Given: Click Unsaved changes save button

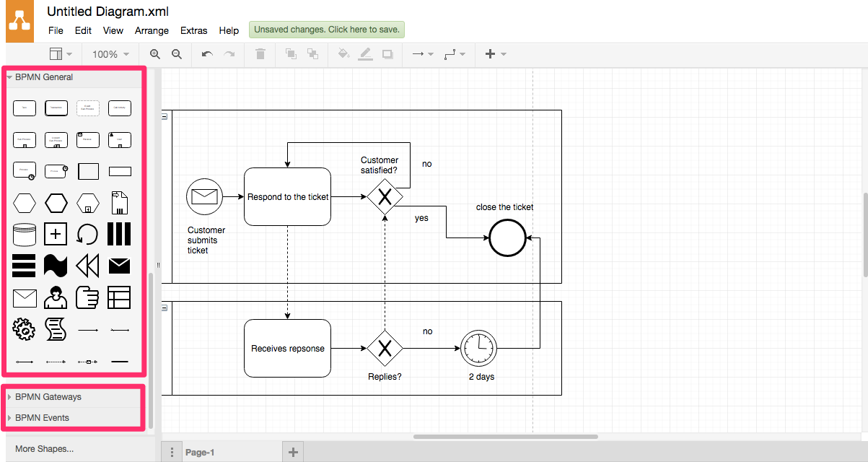Looking at the screenshot, I should (x=327, y=30).
